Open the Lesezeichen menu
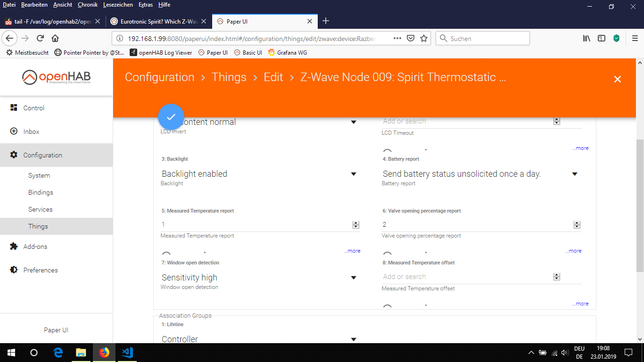This screenshot has height=362, width=644. pos(118,5)
